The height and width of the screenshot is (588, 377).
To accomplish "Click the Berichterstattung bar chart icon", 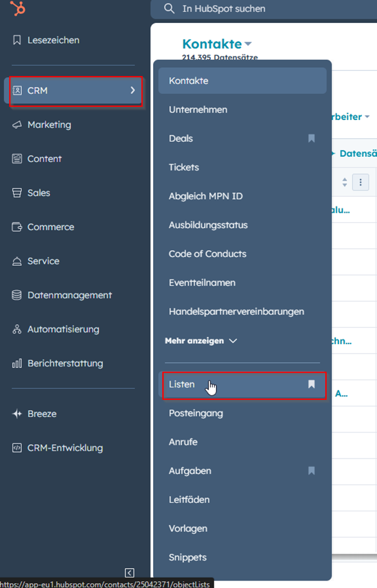I will tap(17, 363).
